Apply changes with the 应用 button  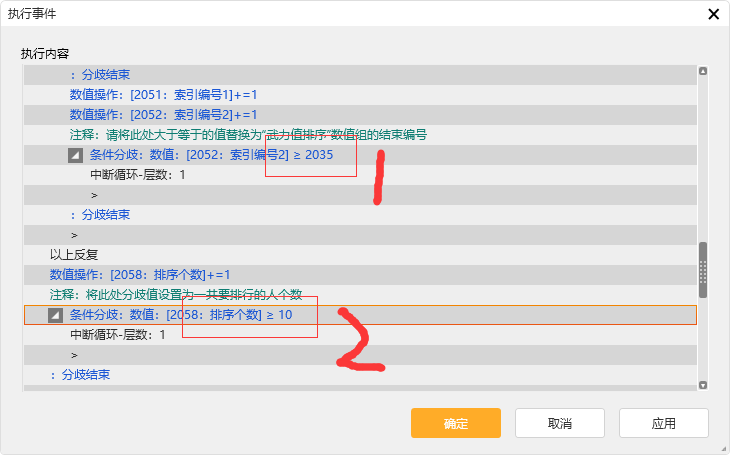663,423
